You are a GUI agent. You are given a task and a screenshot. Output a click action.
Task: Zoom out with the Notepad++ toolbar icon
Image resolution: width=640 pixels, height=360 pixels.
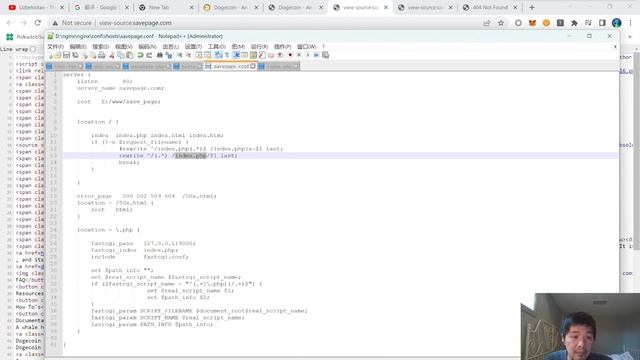point(188,55)
